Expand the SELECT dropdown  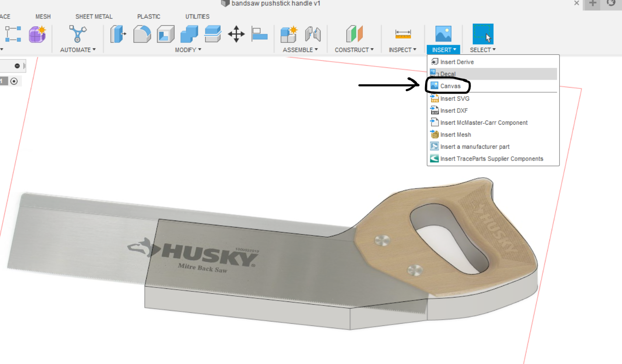tap(483, 50)
